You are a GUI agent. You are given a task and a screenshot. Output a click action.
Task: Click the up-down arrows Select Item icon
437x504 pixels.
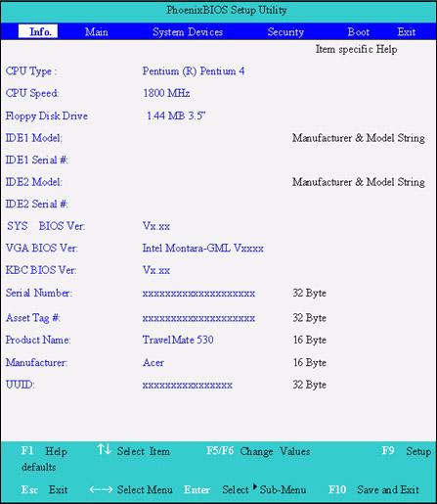pos(105,449)
